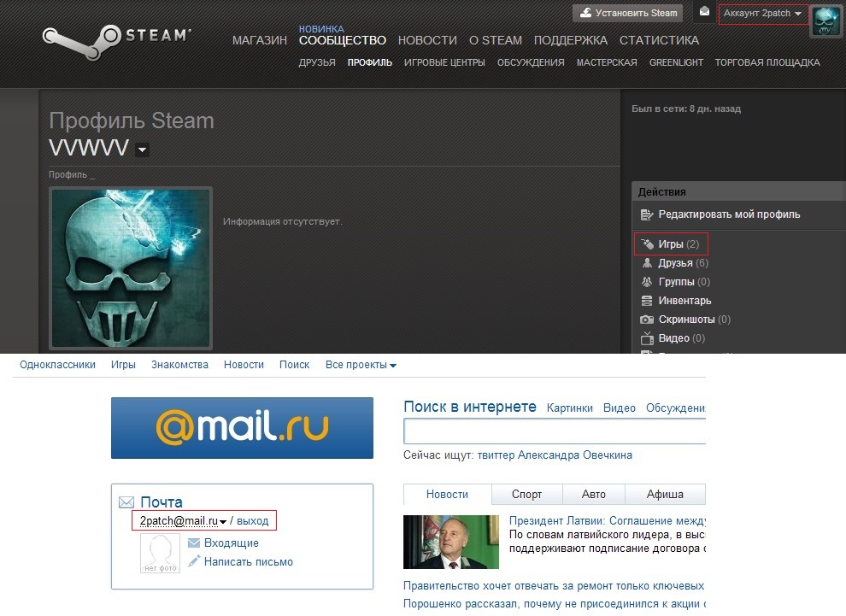The width and height of the screenshot is (846, 616).
Task: Click the @mail.ru logo banner
Action: coord(242,428)
